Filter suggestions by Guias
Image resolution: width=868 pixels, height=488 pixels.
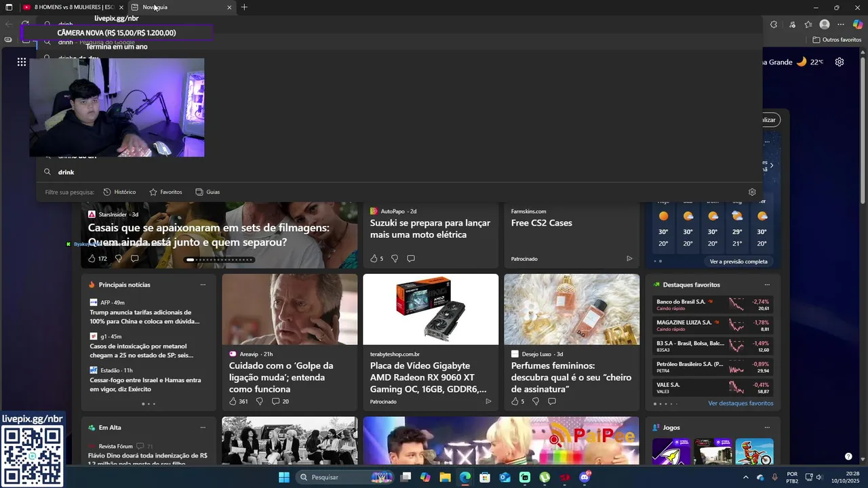(208, 192)
